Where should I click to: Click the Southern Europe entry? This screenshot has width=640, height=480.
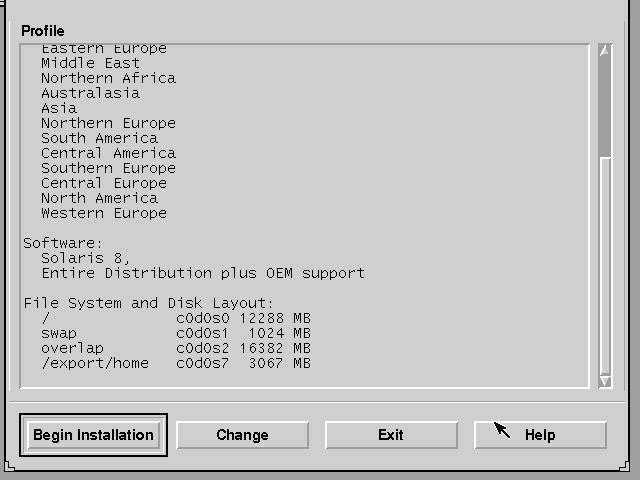click(x=109, y=168)
